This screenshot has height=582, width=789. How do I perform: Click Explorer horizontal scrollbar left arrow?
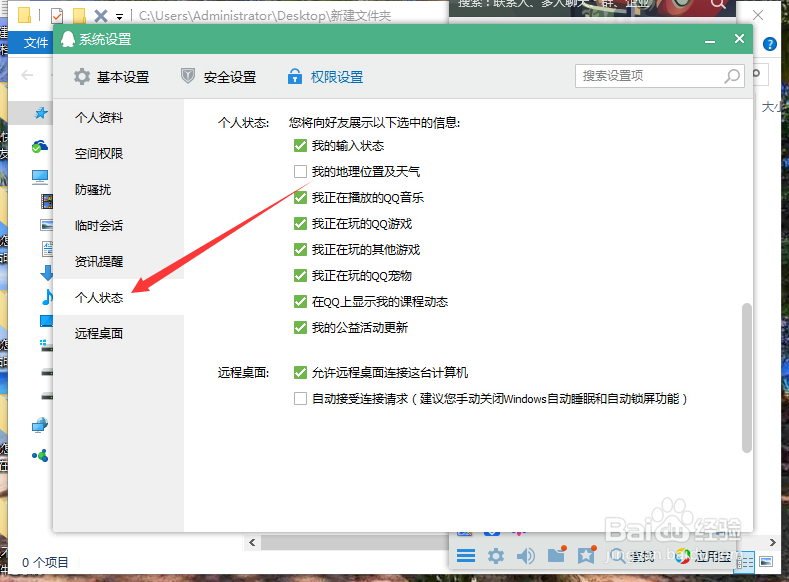pyautogui.click(x=252, y=542)
